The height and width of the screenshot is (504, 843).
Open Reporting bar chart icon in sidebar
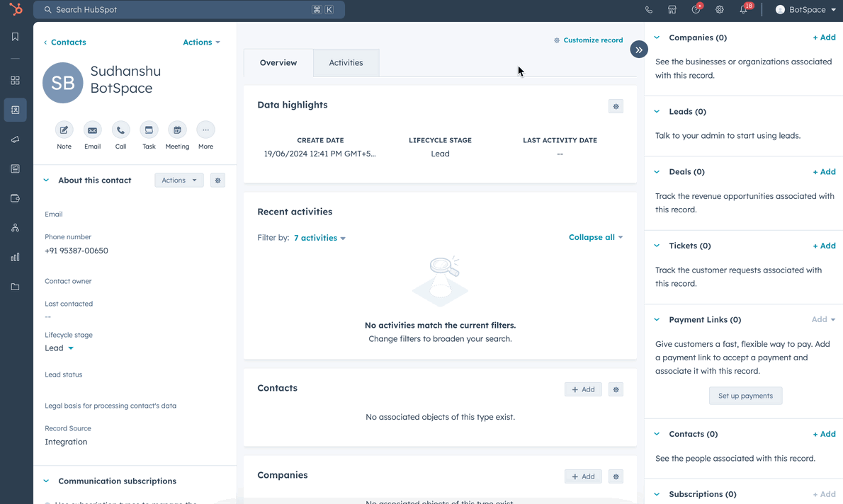tap(15, 258)
